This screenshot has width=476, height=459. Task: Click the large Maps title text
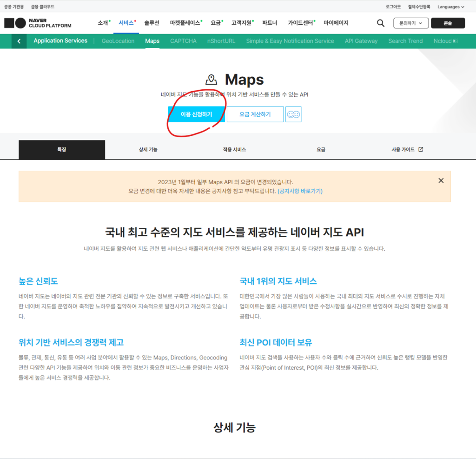[244, 80]
